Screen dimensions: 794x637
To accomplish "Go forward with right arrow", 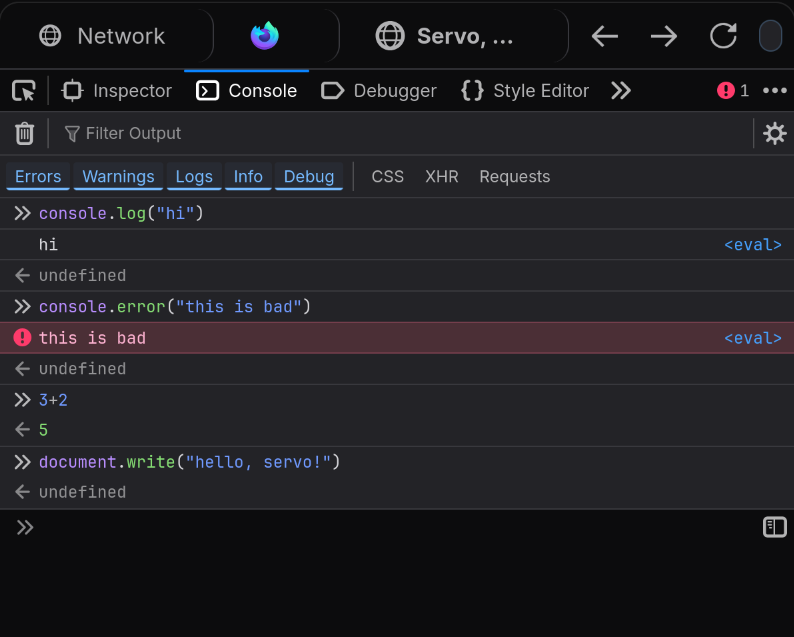I will pos(663,36).
